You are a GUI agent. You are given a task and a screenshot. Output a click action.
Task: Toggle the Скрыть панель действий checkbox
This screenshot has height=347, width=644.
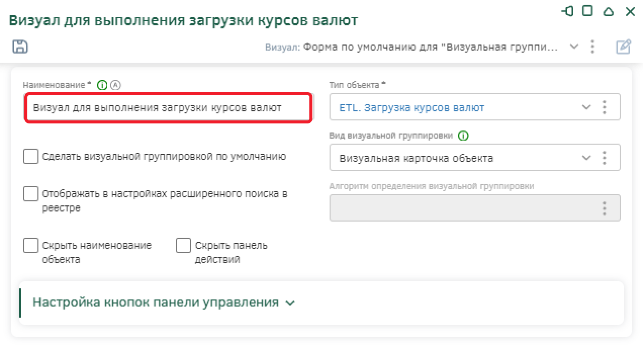tap(183, 245)
